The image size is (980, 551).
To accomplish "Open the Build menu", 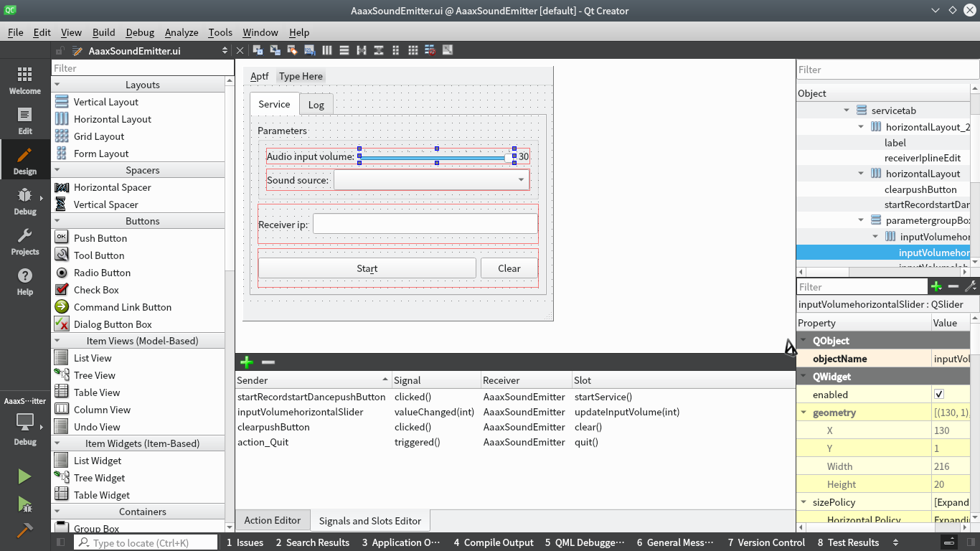I will 104,32.
